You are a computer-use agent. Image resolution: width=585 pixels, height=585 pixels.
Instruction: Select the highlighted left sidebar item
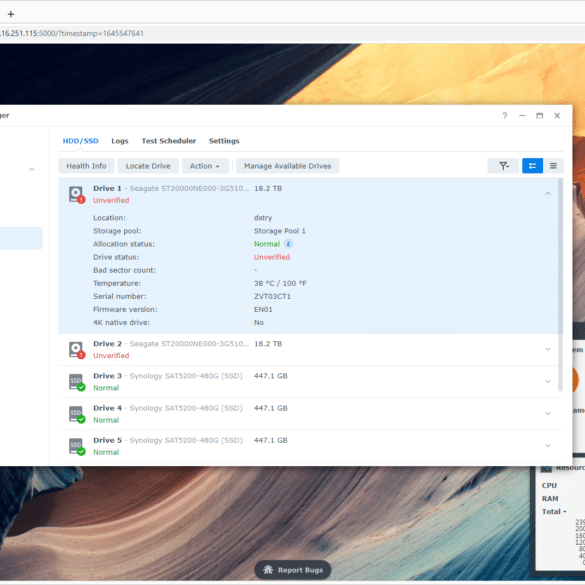[21, 238]
